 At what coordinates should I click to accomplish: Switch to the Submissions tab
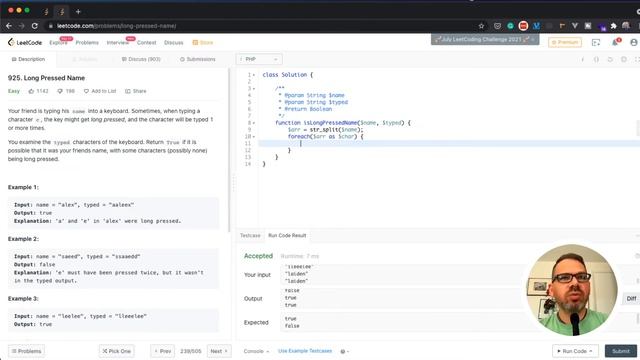(198, 59)
